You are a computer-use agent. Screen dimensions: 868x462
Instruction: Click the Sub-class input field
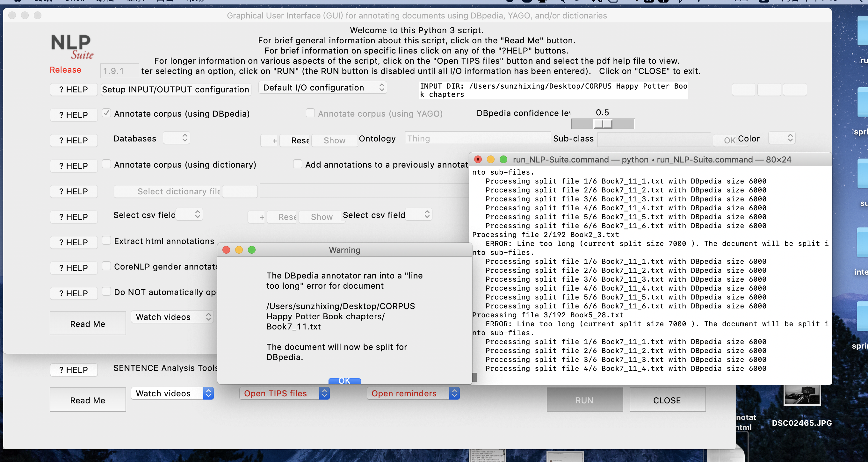pyautogui.click(x=655, y=139)
